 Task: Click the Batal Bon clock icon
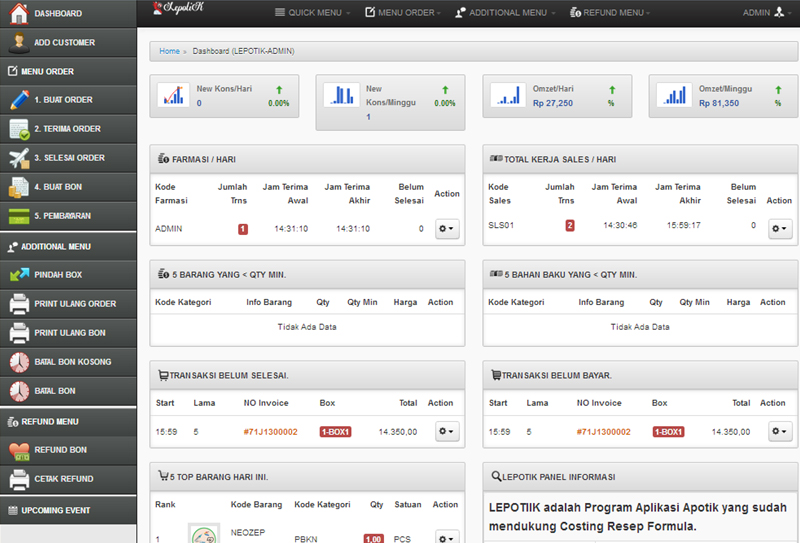[19, 391]
